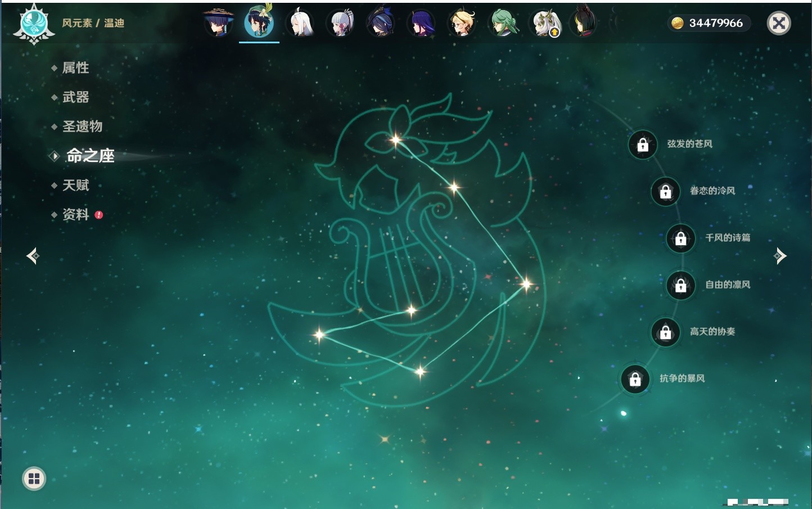Screen dimensions: 812x509
Task: Click the lock icon for 眷恋的泠风
Action: [x=666, y=192]
